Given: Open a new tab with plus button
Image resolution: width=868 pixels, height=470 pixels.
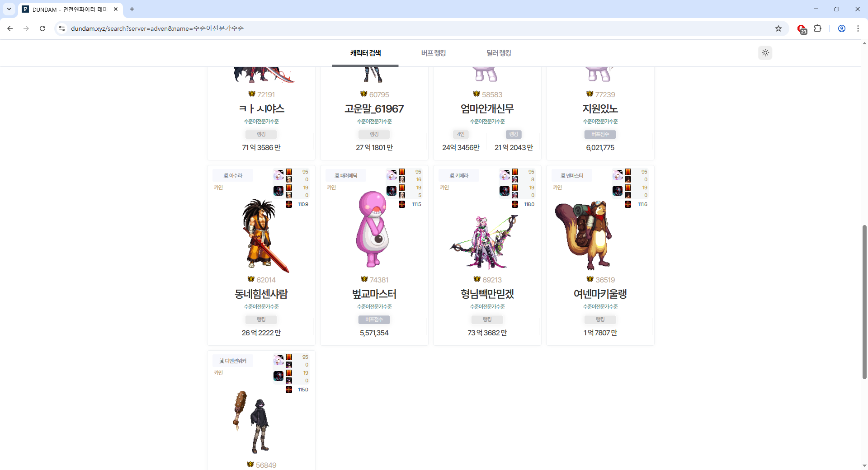Looking at the screenshot, I should 132,9.
